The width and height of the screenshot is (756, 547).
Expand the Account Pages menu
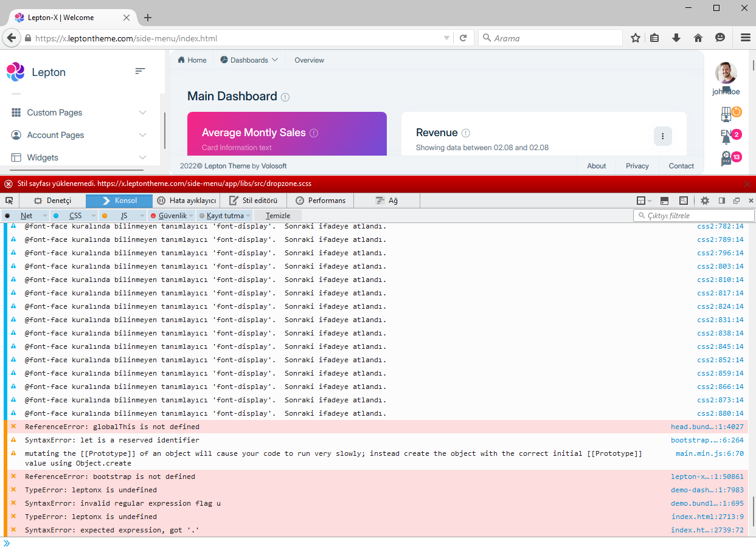(x=79, y=135)
